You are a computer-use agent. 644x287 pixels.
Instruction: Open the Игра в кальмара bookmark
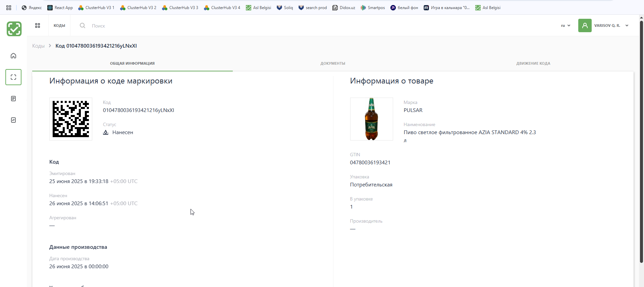coord(446,8)
